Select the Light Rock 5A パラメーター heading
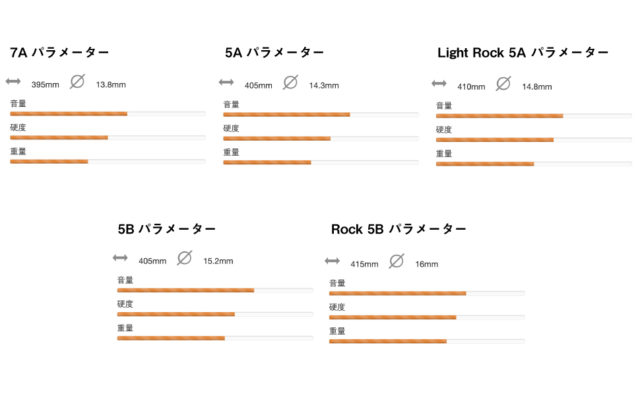 click(523, 53)
